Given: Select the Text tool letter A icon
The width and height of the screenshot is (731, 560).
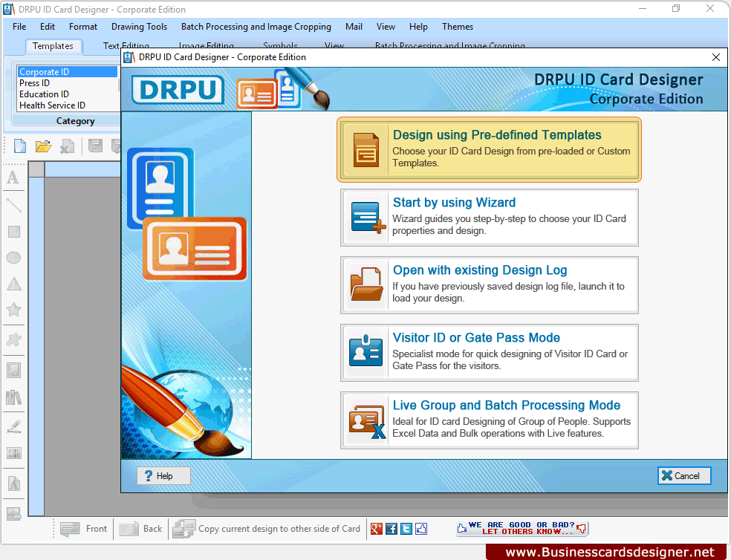Looking at the screenshot, I should 13,178.
